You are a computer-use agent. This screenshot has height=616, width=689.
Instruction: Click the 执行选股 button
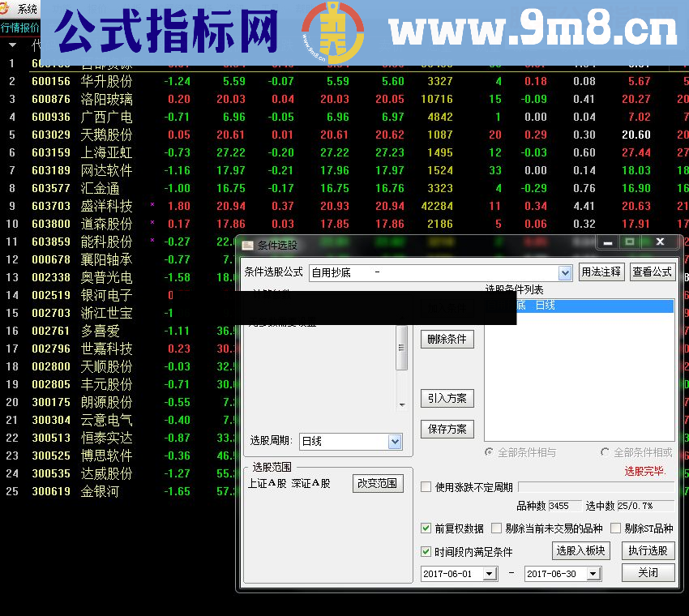tap(648, 550)
